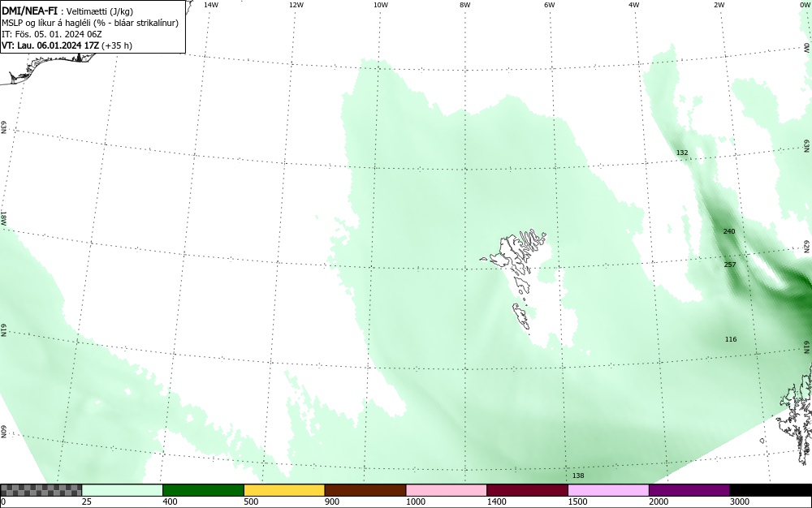Click the 257 value label on the map
The width and height of the screenshot is (812, 508).
pyautogui.click(x=730, y=265)
